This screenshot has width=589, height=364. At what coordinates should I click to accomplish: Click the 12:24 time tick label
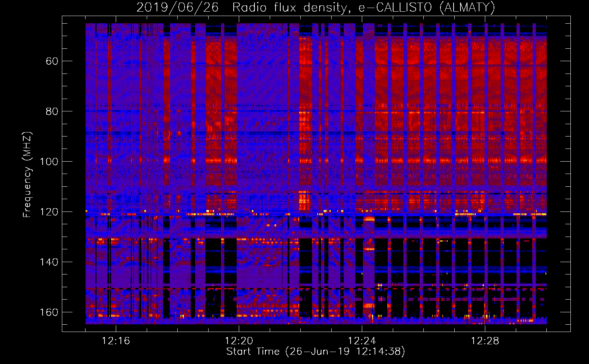(362, 341)
